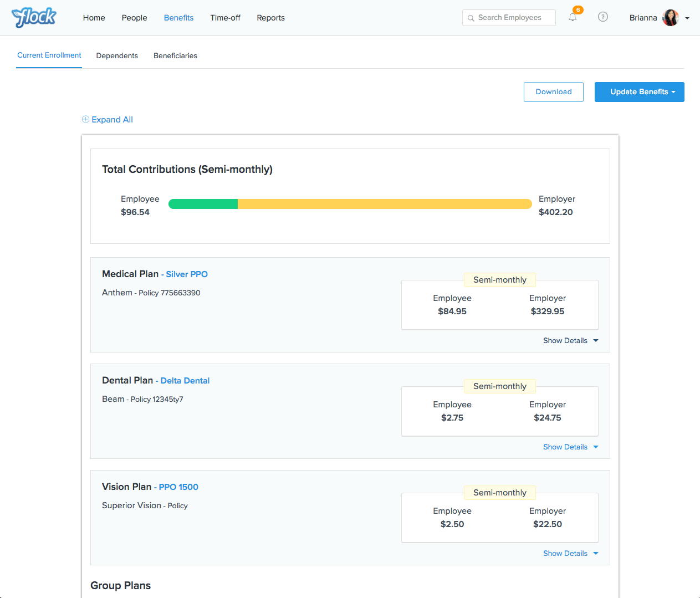Click the Group Plans heading
The image size is (700, 598).
click(x=121, y=586)
